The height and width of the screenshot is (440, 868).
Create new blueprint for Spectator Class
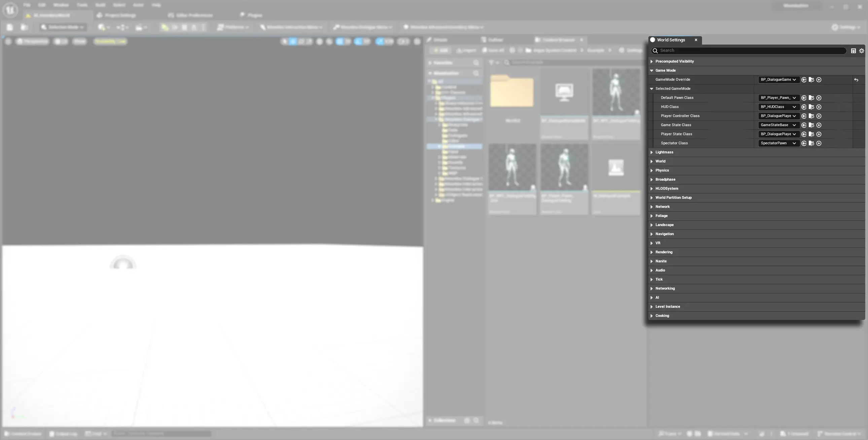pos(819,144)
